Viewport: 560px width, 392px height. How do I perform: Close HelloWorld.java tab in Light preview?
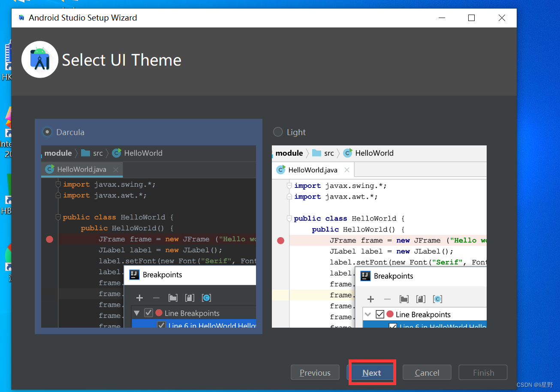(347, 170)
